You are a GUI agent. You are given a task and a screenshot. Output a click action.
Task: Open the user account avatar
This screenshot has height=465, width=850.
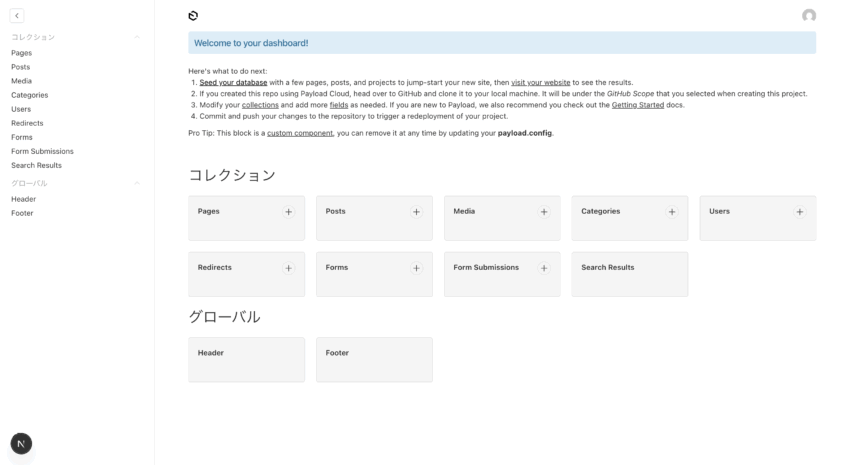tap(808, 15)
